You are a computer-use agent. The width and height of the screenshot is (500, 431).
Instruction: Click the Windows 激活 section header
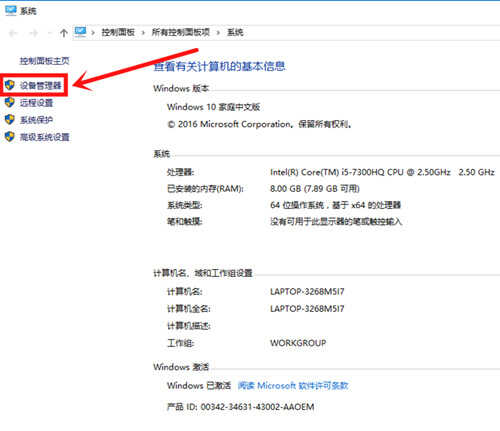tap(181, 367)
